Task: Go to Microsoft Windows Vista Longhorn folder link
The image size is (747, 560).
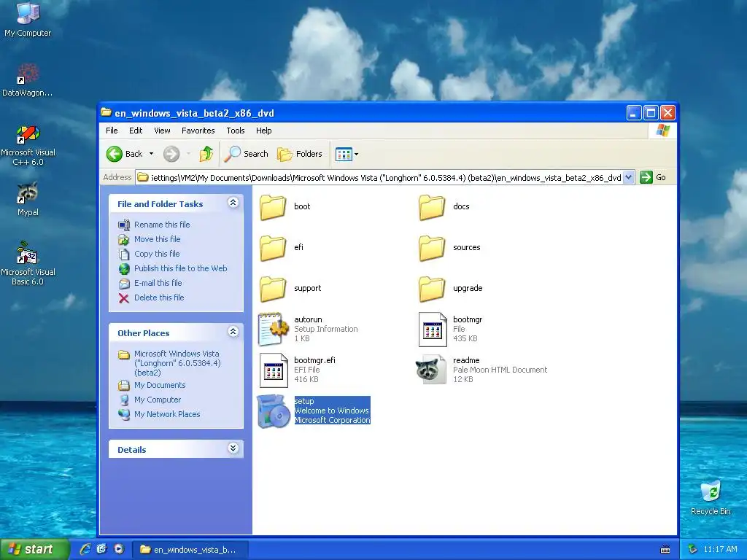Action: click(177, 363)
